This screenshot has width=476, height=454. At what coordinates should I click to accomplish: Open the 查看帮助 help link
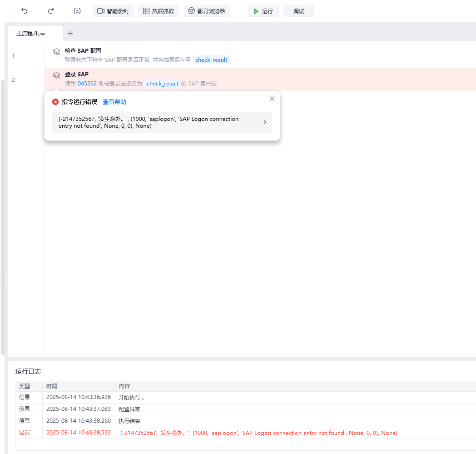(114, 102)
